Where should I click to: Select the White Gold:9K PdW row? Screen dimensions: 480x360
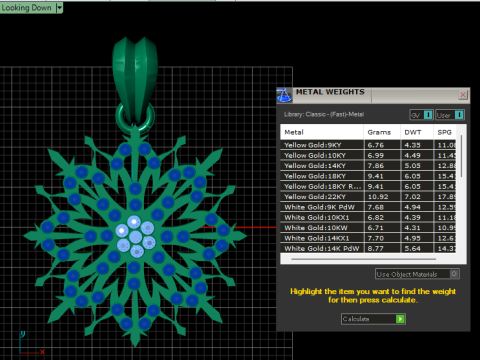(x=368, y=207)
